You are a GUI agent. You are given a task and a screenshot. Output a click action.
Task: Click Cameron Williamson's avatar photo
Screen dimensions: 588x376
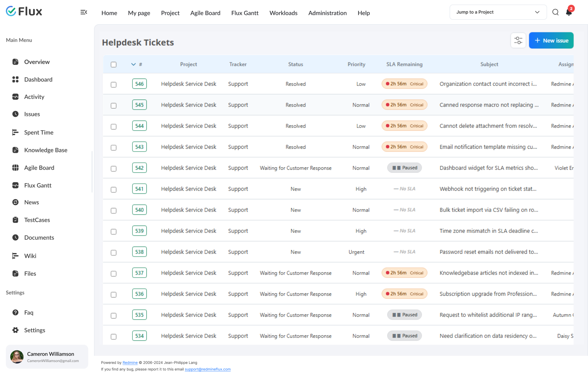17,357
